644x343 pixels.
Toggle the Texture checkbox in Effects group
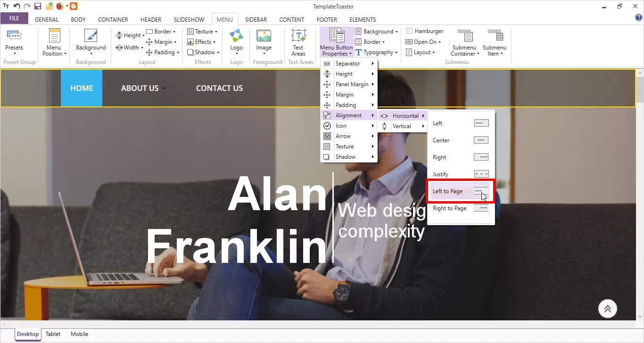coord(190,32)
